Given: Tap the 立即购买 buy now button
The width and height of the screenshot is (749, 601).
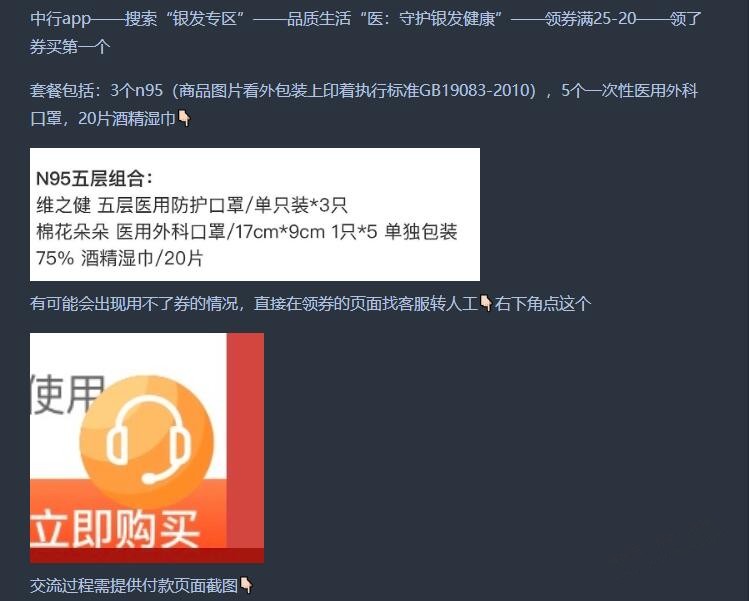Looking at the screenshot, I should point(114,529).
